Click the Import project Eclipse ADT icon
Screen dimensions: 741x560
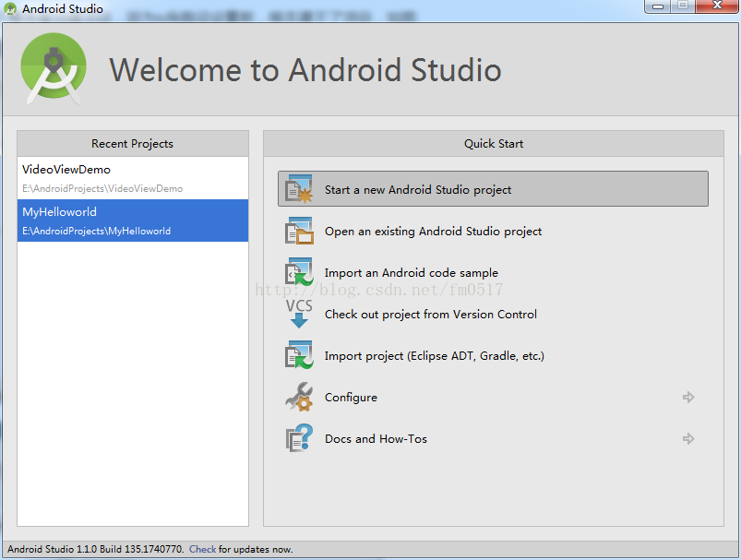pyautogui.click(x=299, y=355)
